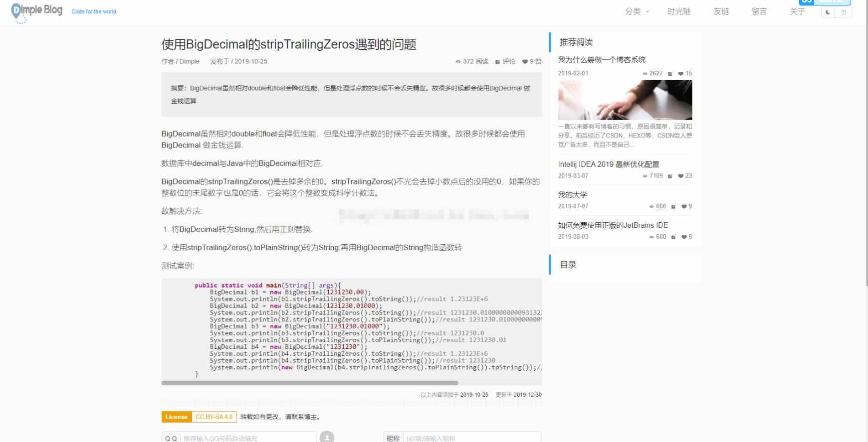Focus the 昵称 nickname input field
Image resolution: width=868 pixels, height=442 pixels.
(471, 438)
